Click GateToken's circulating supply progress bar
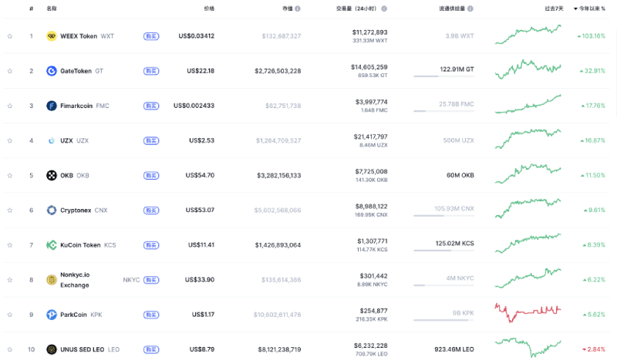The image size is (617, 364). [x=443, y=76]
